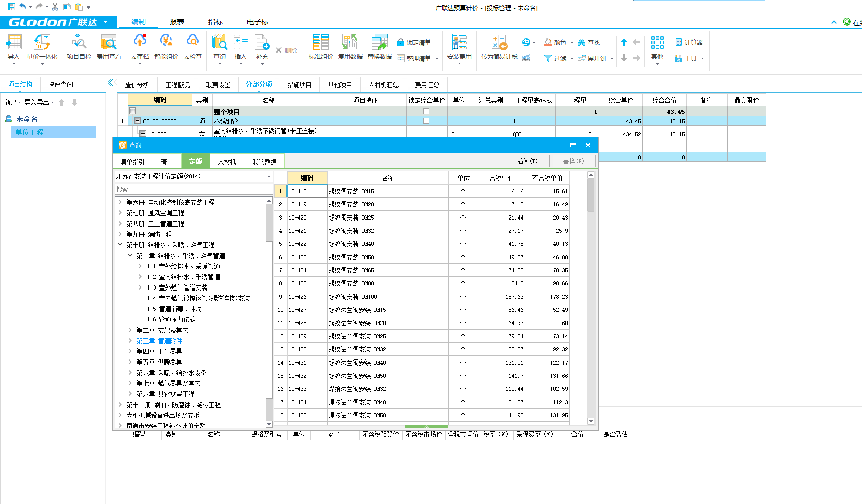The height and width of the screenshot is (504, 862).
Task: Open 云存档 cloud archive
Action: [140, 41]
